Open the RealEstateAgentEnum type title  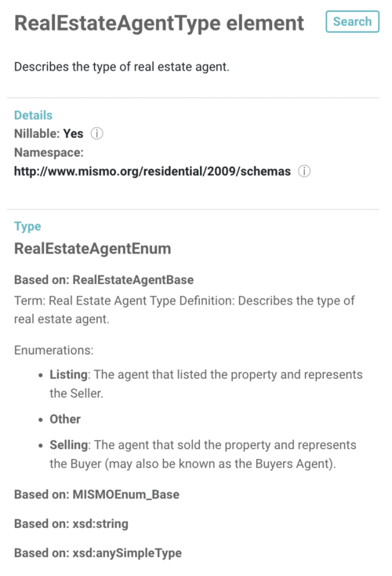pyautogui.click(x=93, y=249)
